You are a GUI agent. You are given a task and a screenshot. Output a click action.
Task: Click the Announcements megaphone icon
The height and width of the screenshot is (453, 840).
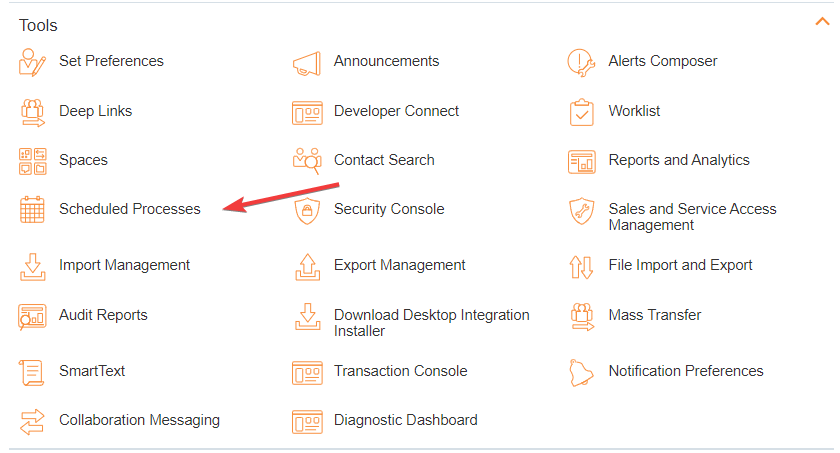tap(307, 62)
